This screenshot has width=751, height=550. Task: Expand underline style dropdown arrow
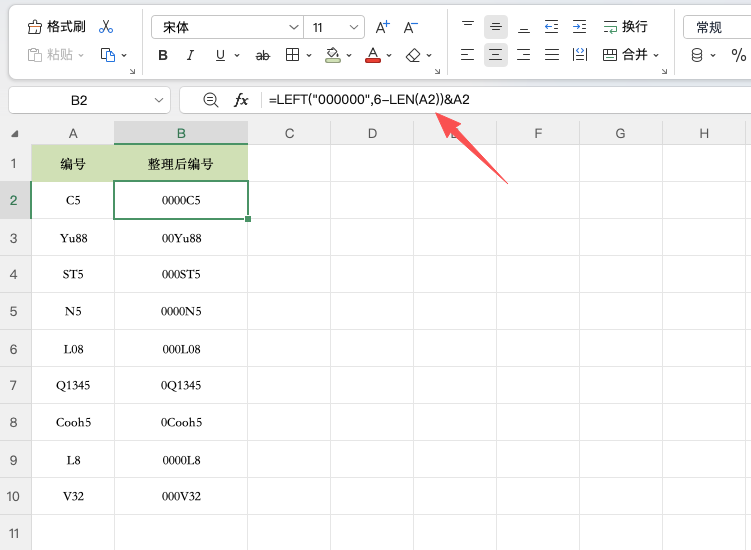point(237,55)
